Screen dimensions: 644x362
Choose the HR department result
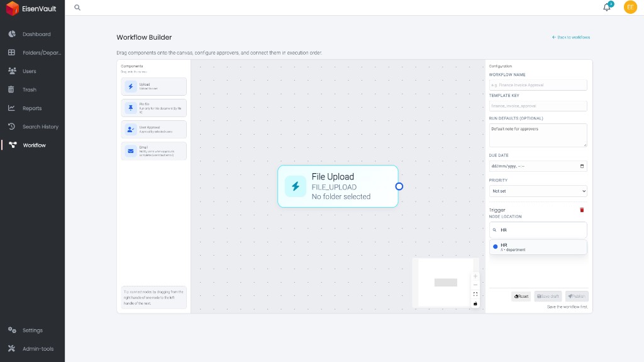tap(538, 247)
